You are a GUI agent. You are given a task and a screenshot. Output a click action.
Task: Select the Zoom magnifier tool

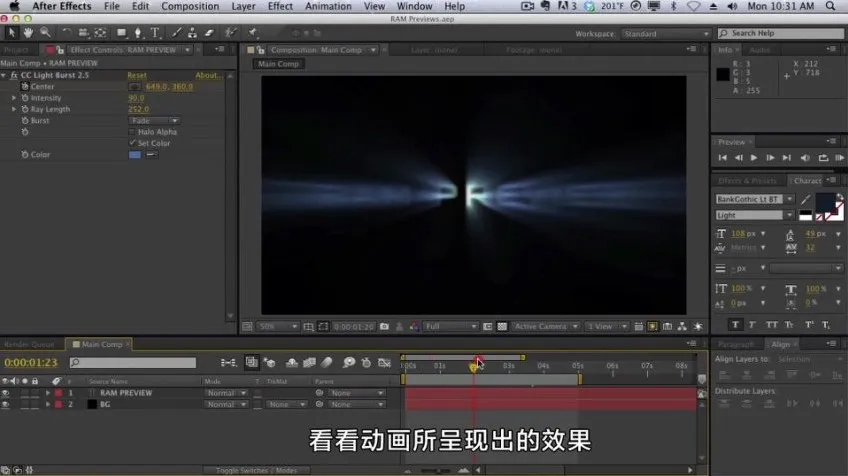click(x=45, y=34)
